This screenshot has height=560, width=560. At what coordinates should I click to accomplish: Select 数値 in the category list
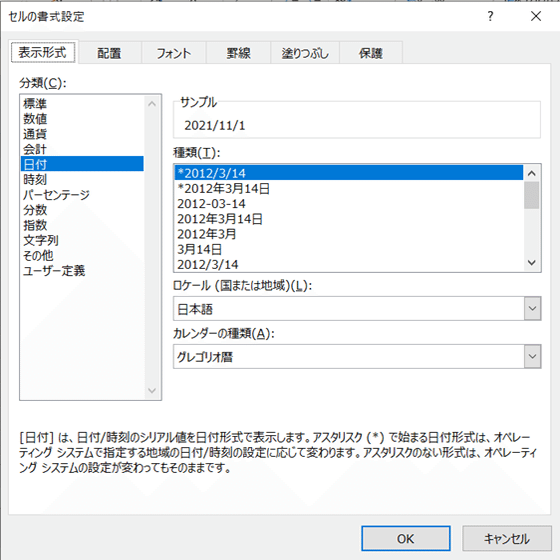click(82, 119)
